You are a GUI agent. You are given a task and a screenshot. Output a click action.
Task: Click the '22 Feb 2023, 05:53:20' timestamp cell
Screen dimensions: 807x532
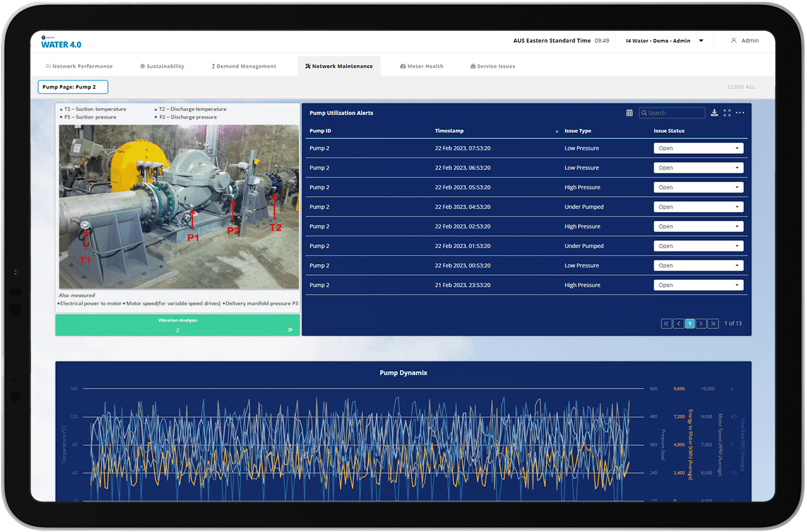462,187
